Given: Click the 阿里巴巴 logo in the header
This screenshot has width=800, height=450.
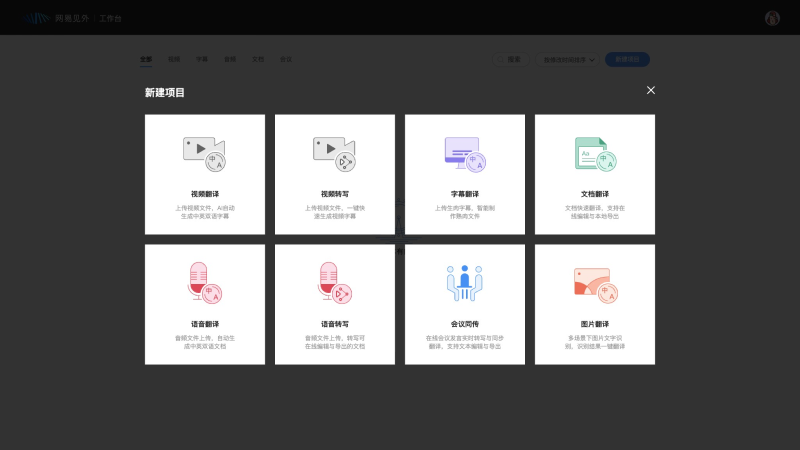Looking at the screenshot, I should tap(38, 18).
